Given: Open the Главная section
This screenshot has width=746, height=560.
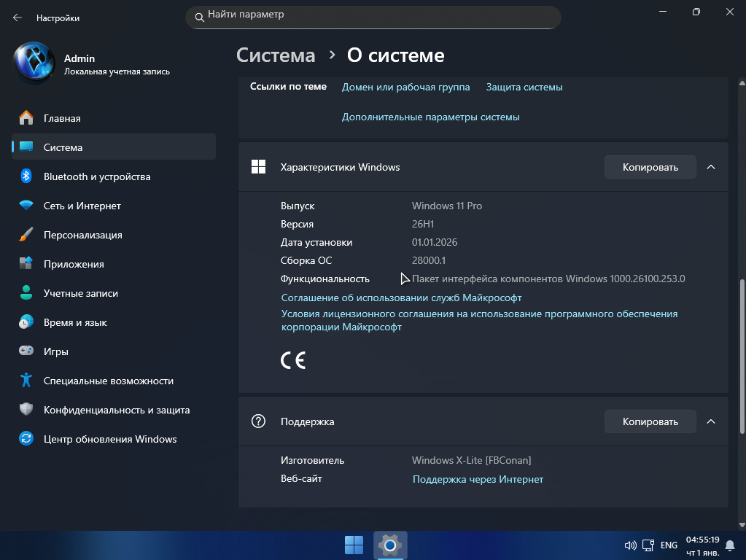Looking at the screenshot, I should click(x=114, y=118).
